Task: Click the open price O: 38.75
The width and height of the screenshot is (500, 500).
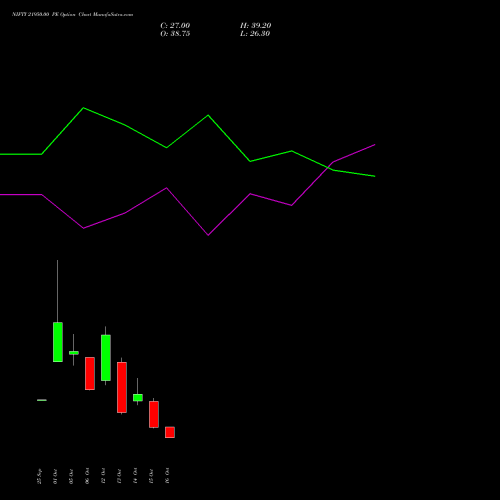Action: [175, 34]
